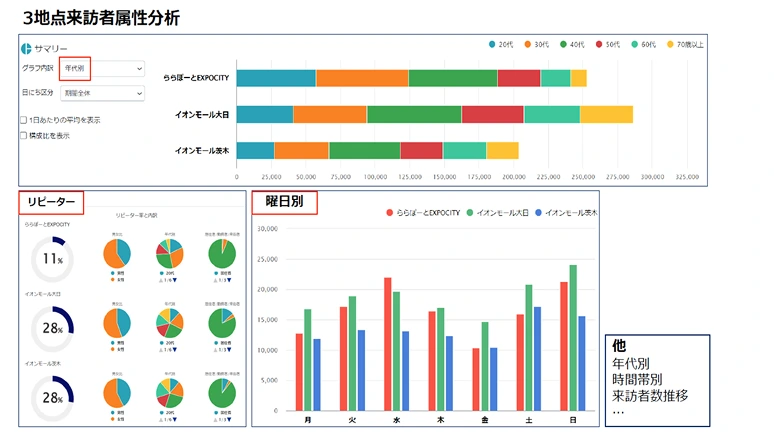Click the green Sunday (日) bar for イオンモール大日
774x433 pixels.
573,338
